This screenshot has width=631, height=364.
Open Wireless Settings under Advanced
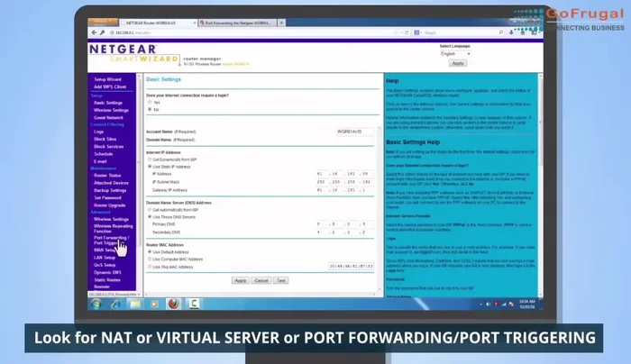(x=111, y=220)
